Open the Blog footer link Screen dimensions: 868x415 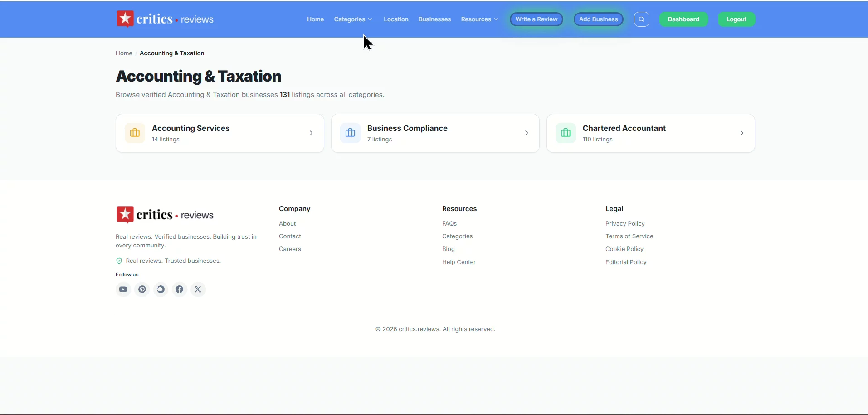tap(449, 249)
